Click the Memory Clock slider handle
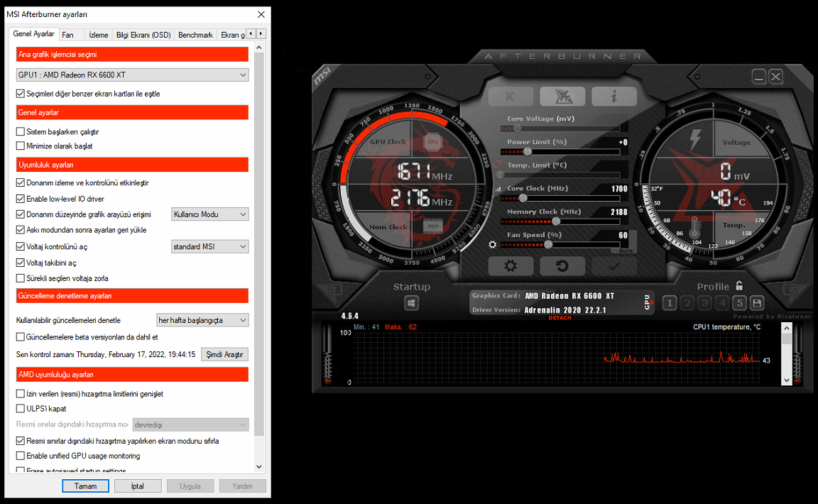The width and height of the screenshot is (818, 504). point(556,221)
